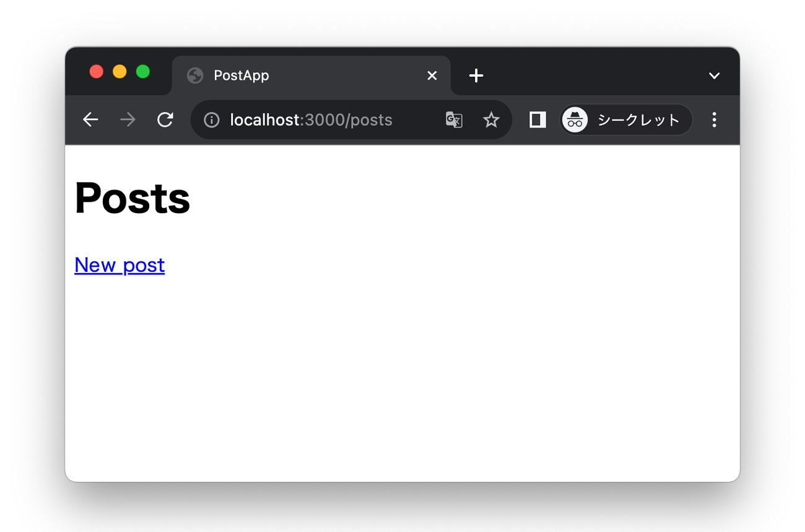This screenshot has height=532, width=805.
Task: Reload the localhost posts page
Action: [x=165, y=120]
